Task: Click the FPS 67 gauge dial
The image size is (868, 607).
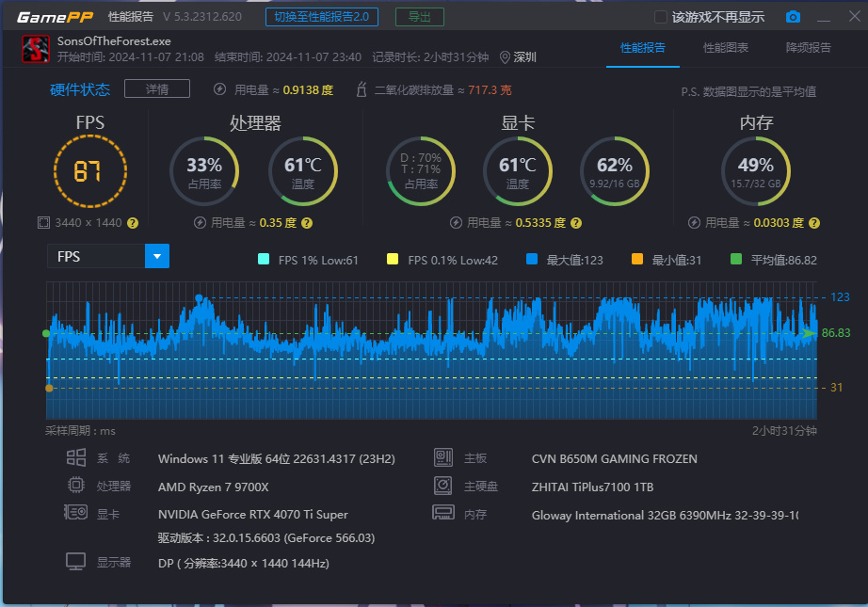Action: 90,171
